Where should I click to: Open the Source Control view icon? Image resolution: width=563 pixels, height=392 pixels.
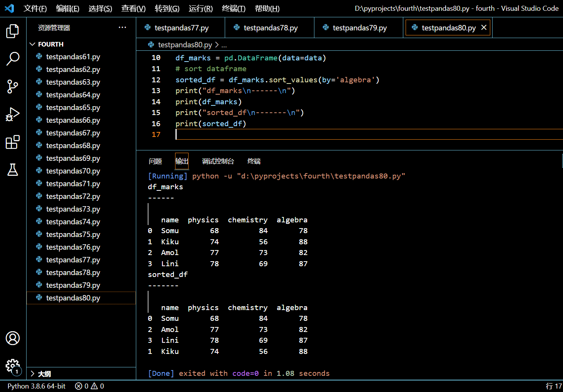pyautogui.click(x=13, y=87)
